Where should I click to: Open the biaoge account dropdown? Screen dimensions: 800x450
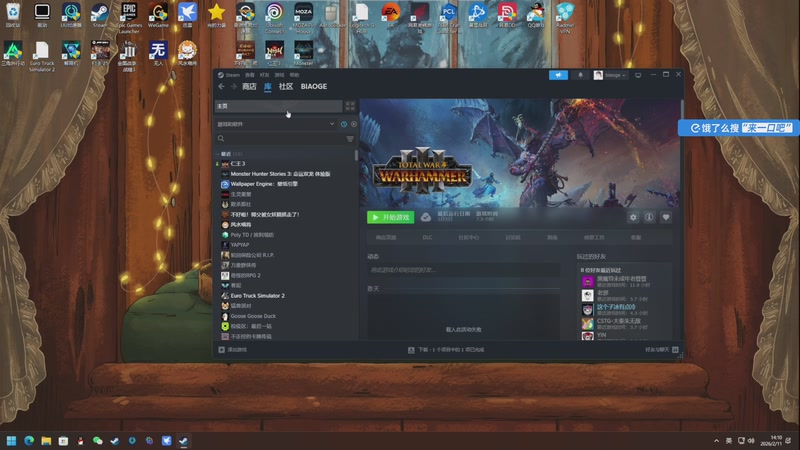(610, 75)
